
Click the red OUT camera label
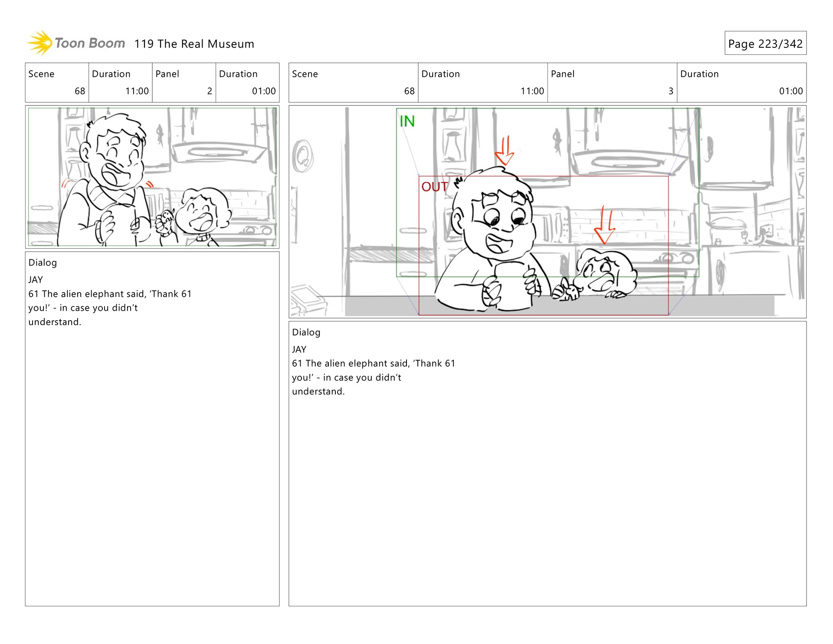point(434,187)
